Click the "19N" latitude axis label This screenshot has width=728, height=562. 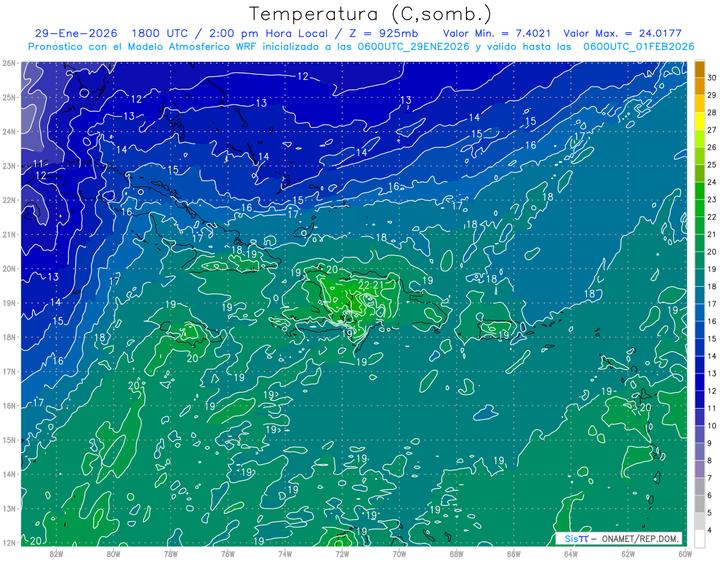pyautogui.click(x=9, y=303)
